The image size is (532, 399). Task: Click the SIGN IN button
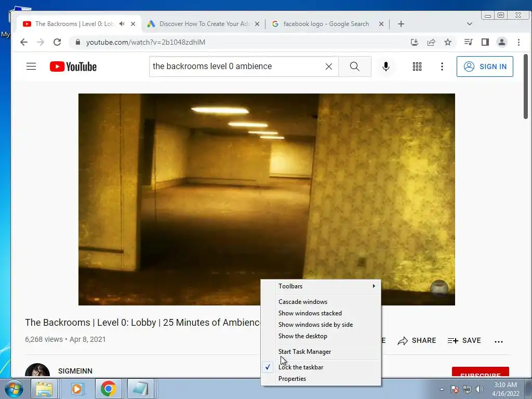485,66
